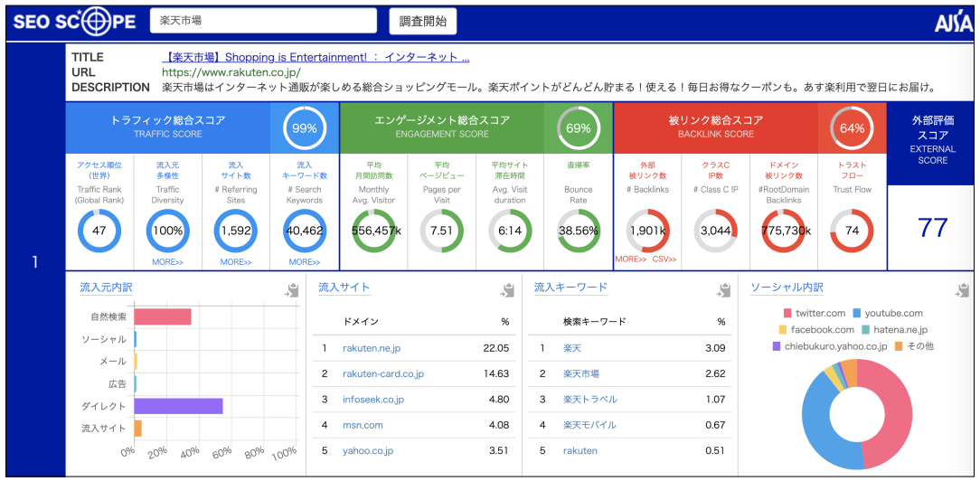Open the msn.com domain link
980x481 pixels.
(x=362, y=425)
